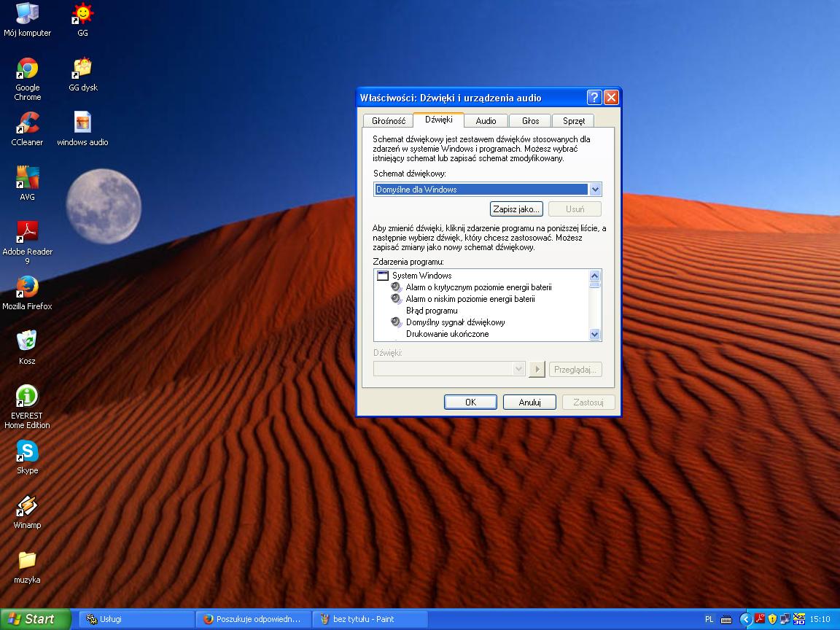Click the Adobe tray icon

pos(760,619)
